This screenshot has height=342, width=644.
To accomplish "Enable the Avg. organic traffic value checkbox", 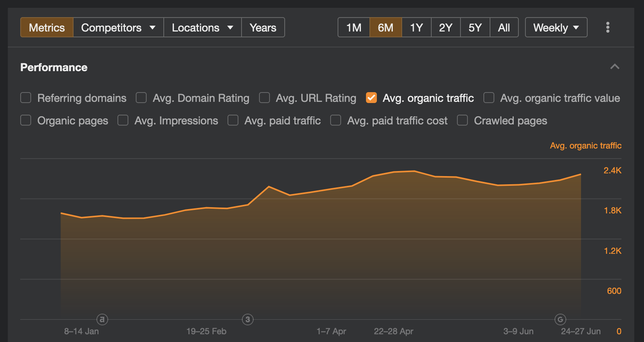I will pos(489,98).
